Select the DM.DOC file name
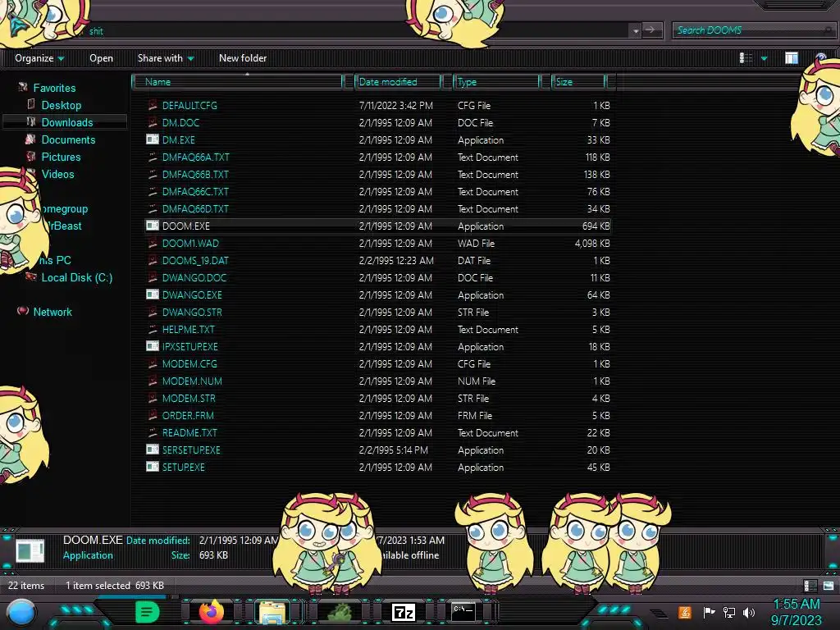 [180, 123]
